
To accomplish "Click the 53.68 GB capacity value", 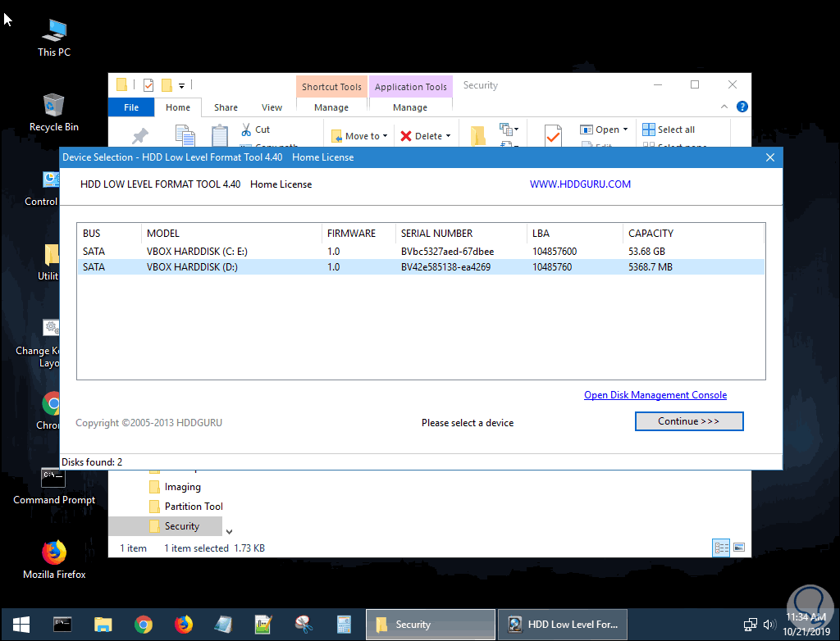I will 646,252.
